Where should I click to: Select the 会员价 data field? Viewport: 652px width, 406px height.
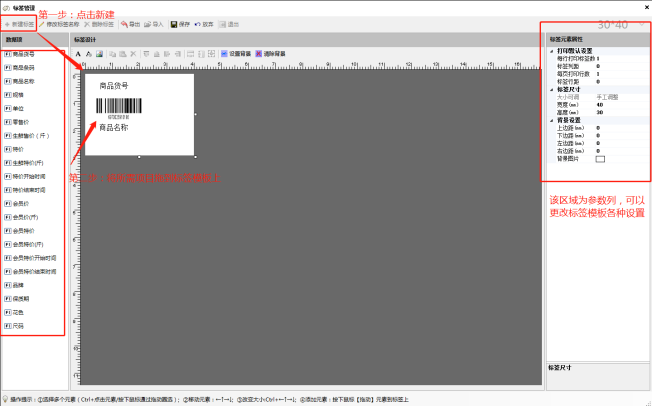tap(17, 204)
